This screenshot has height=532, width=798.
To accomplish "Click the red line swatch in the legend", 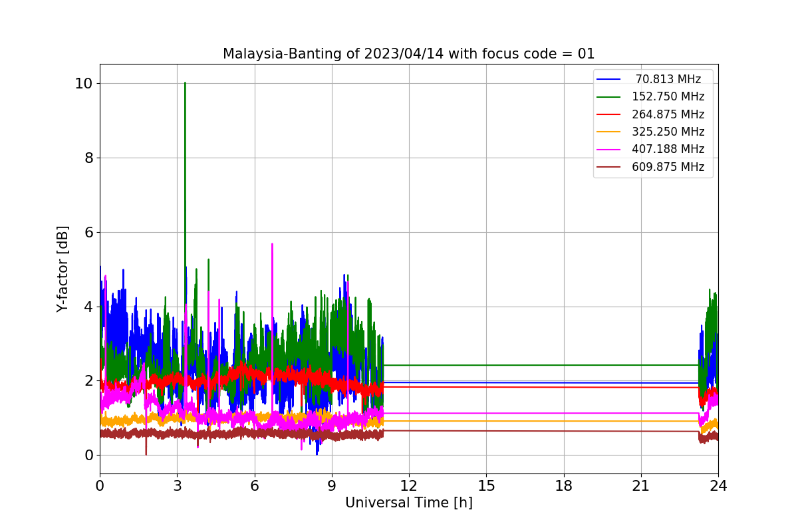I will (x=609, y=114).
